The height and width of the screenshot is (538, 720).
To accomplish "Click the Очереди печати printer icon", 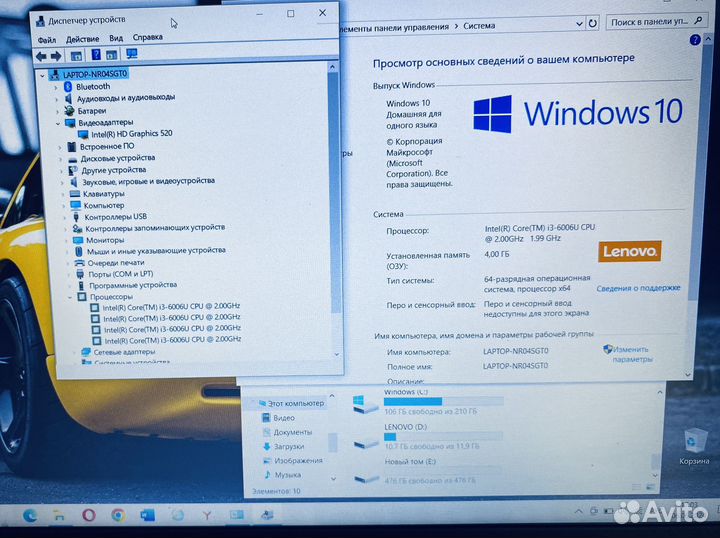I will pyautogui.click(x=80, y=263).
